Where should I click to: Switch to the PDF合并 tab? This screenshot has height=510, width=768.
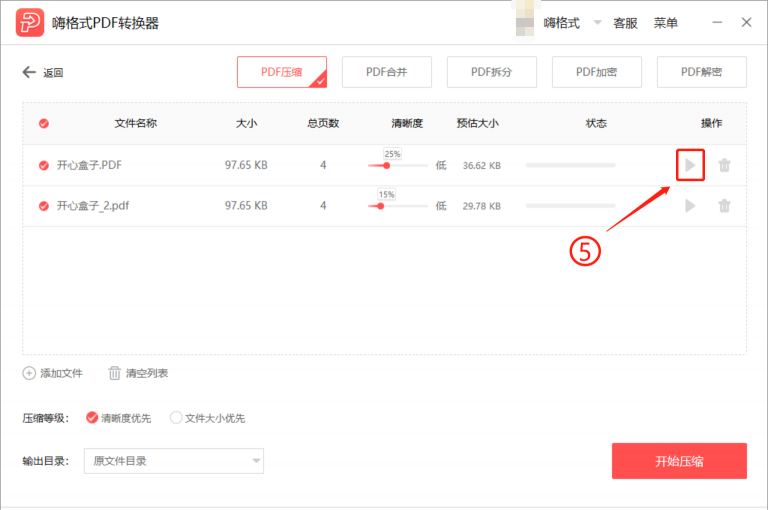386,72
